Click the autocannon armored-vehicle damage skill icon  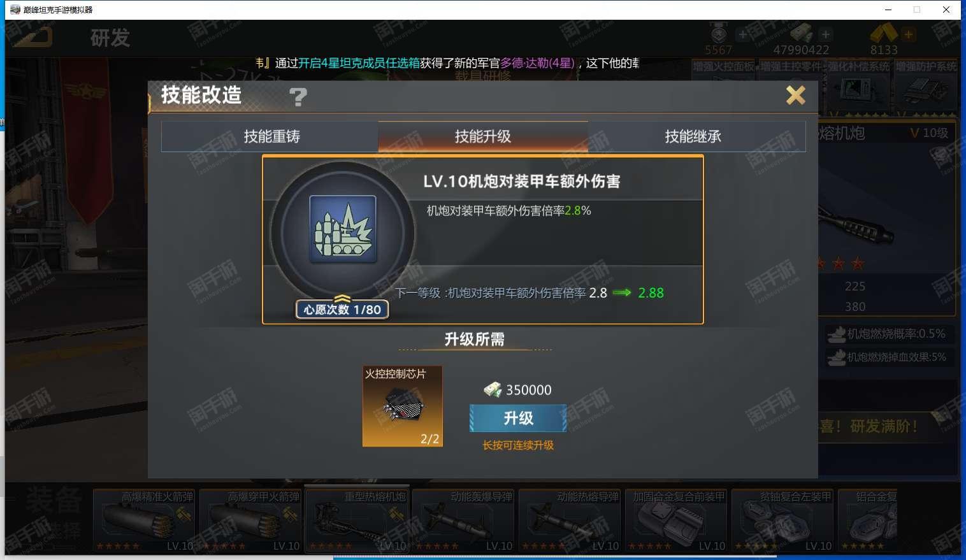(343, 230)
